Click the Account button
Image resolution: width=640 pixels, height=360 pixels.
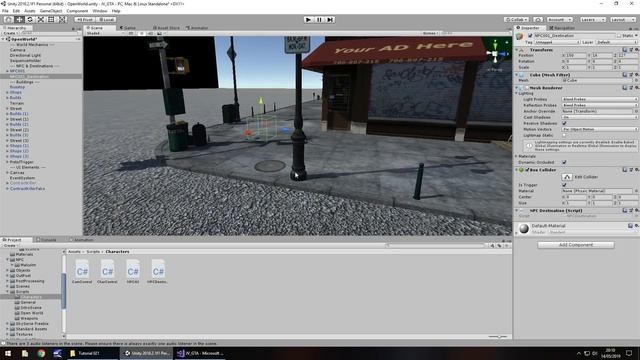(559, 20)
